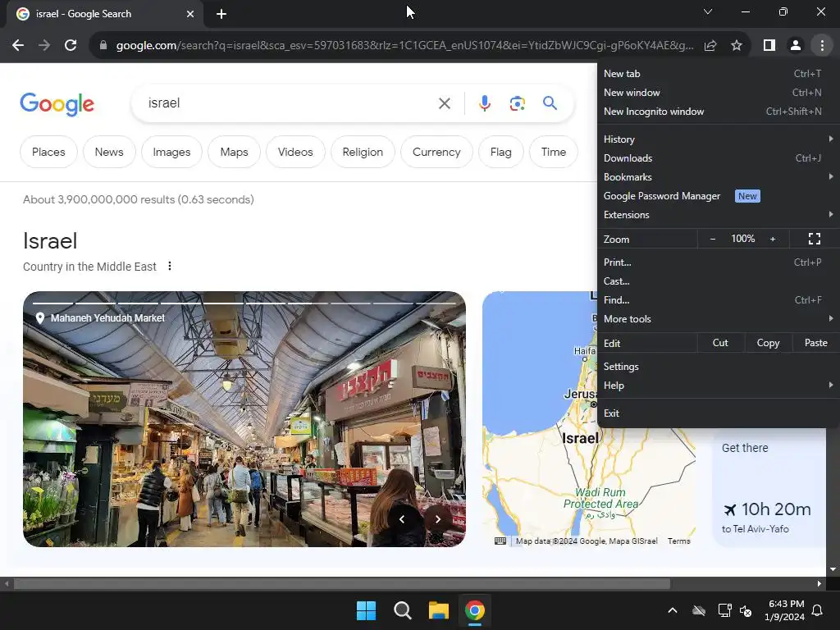
Task: Open the Windows Start button
Action: [x=367, y=610]
